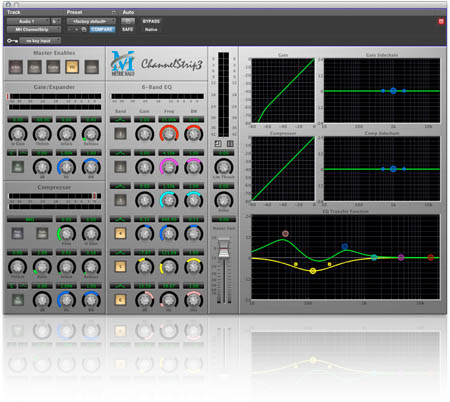450x402 pixels.
Task: Click band 1 gain value field
Action: [x=144, y=119]
